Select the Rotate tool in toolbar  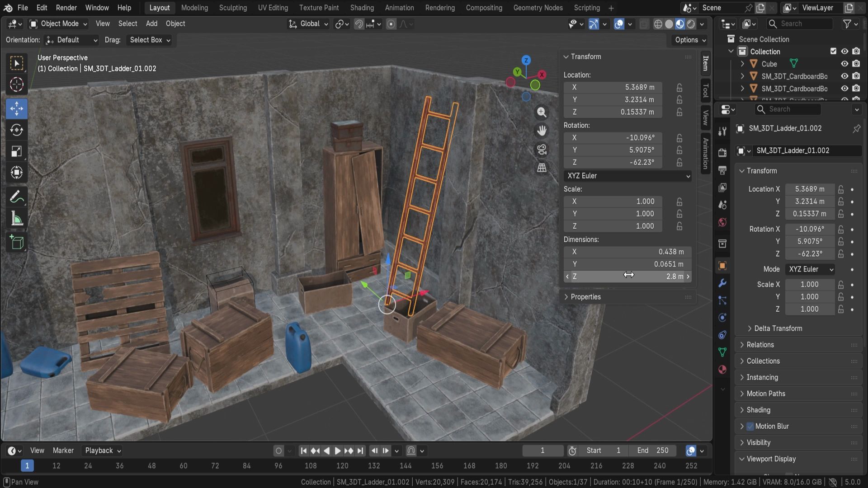(17, 130)
